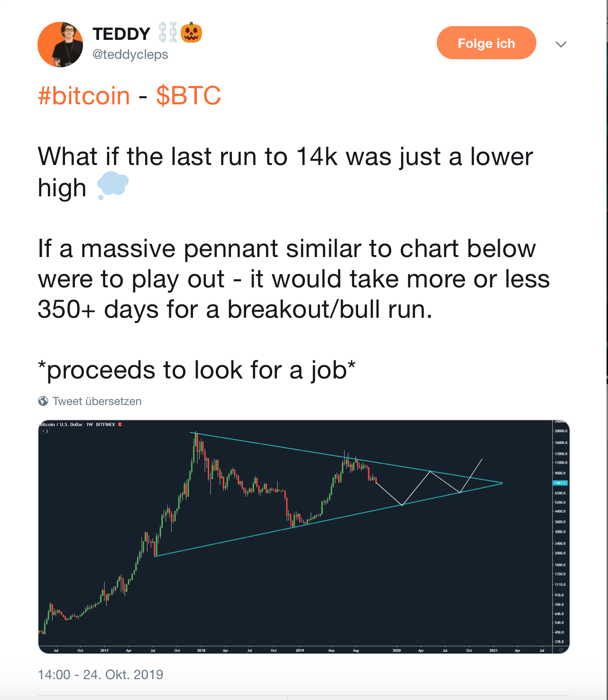The image size is (608, 700).
Task: Expand the '2' indicators arrow in chart
Action: (45, 431)
